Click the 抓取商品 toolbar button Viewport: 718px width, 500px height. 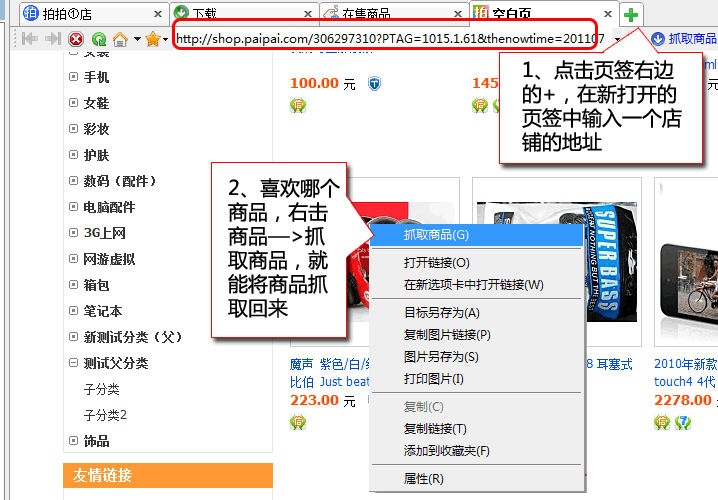coord(684,39)
